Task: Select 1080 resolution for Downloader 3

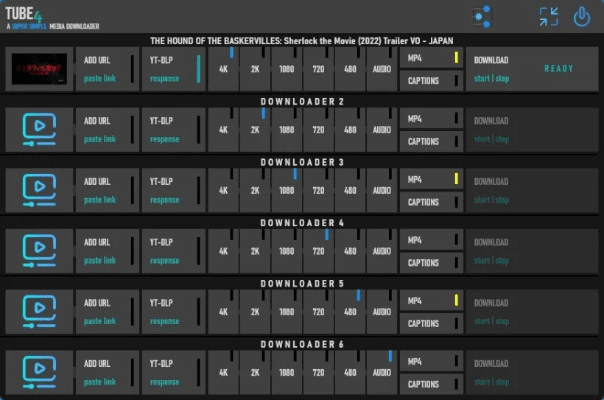Action: [x=286, y=190]
